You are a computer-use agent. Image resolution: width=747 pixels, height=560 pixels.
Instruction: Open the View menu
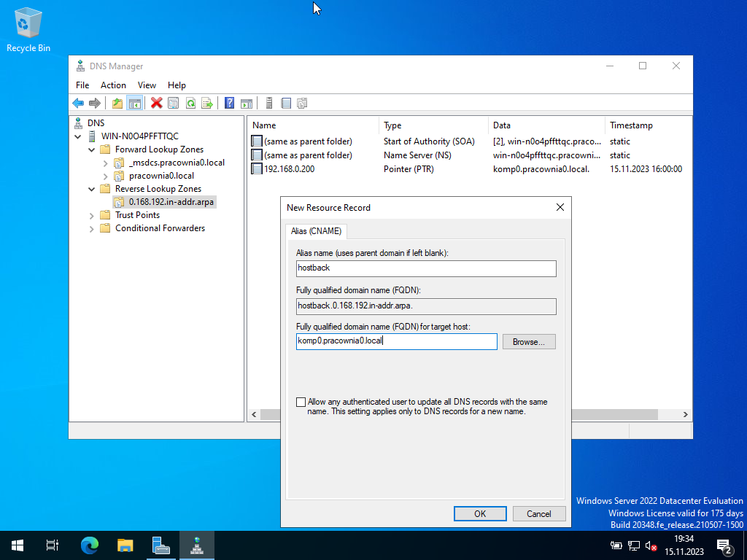(147, 85)
